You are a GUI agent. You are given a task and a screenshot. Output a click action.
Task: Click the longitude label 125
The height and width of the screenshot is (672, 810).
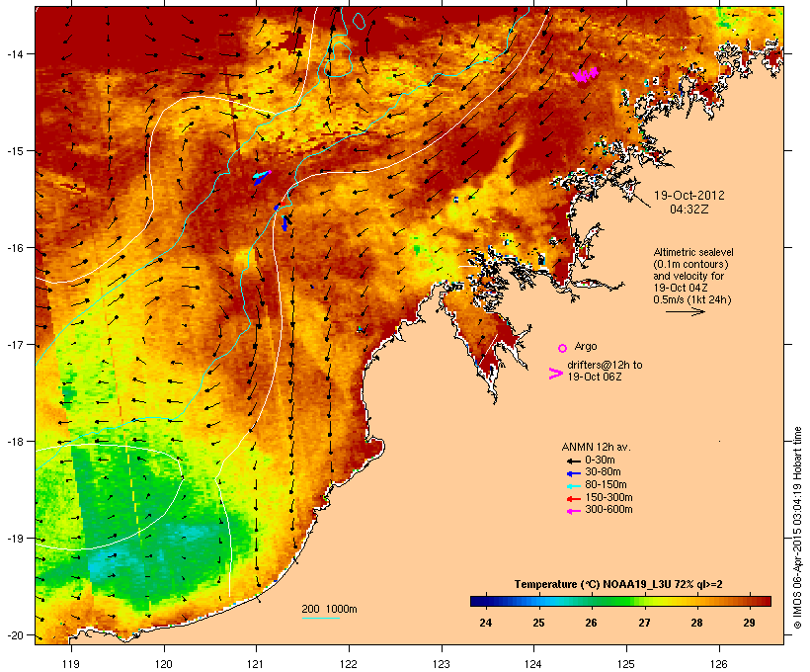[626, 664]
